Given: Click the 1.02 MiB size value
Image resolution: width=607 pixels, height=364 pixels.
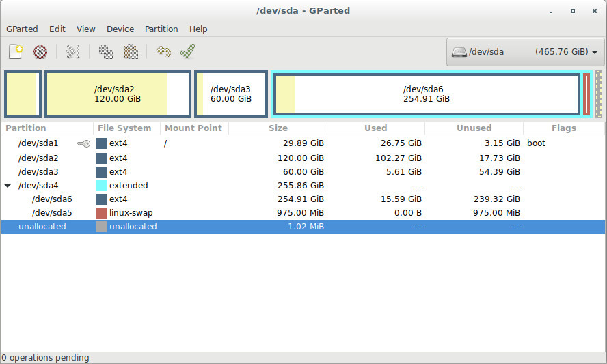Looking at the screenshot, I should [x=306, y=227].
